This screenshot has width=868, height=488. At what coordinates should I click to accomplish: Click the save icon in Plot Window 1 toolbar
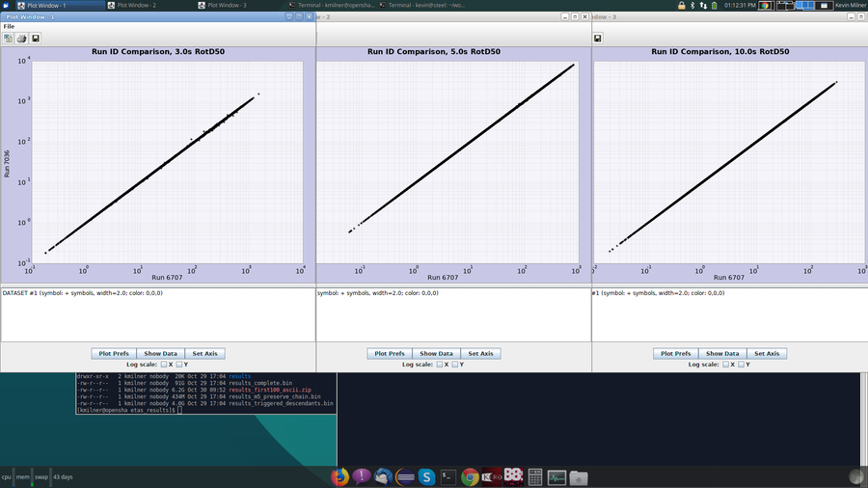[36, 39]
